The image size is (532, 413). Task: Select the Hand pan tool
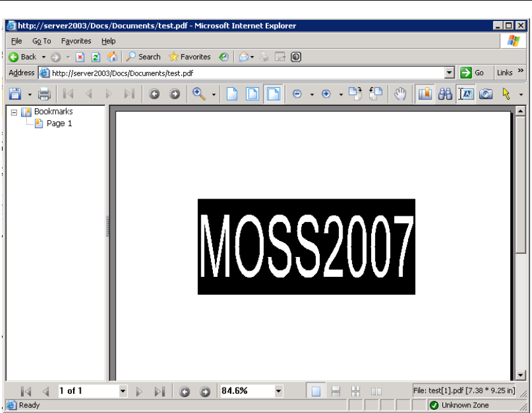click(x=400, y=94)
